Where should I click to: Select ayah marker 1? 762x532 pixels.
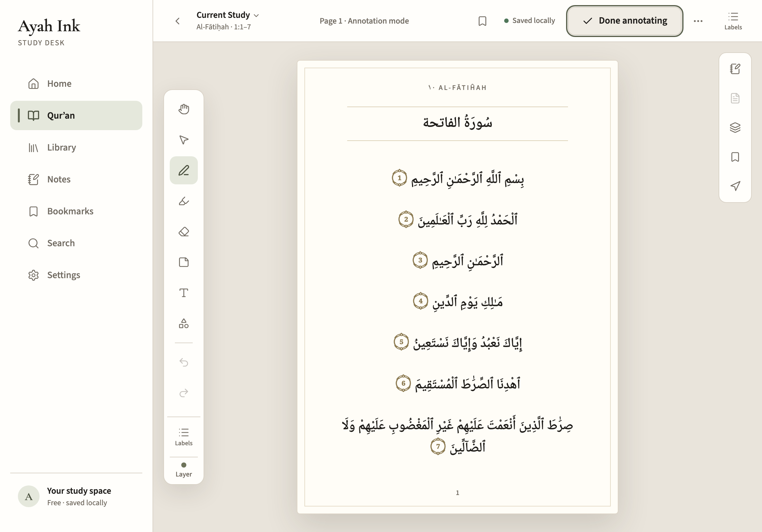coord(399,178)
